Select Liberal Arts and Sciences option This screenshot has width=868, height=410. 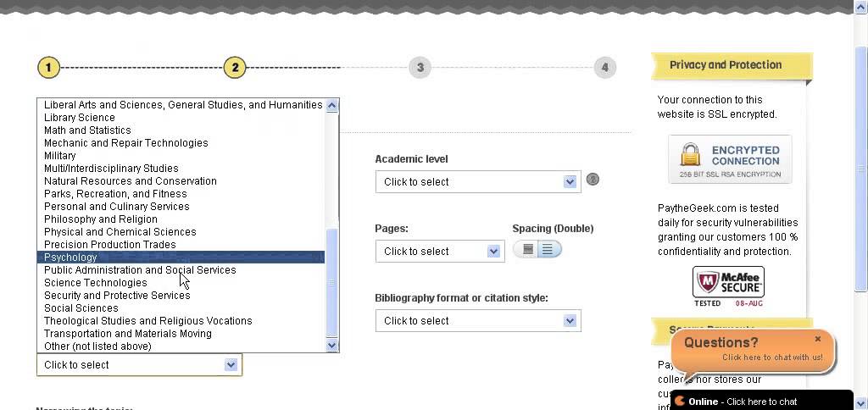pos(181,104)
